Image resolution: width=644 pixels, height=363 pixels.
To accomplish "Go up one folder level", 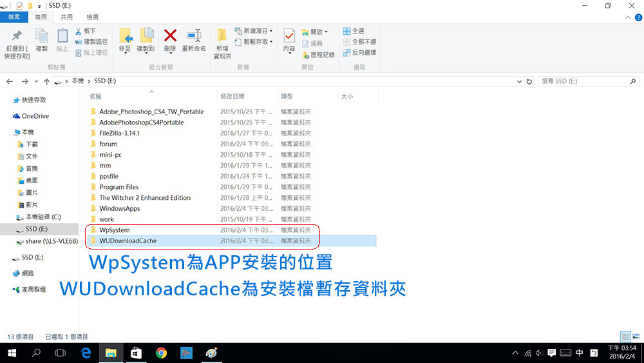I will (x=47, y=81).
